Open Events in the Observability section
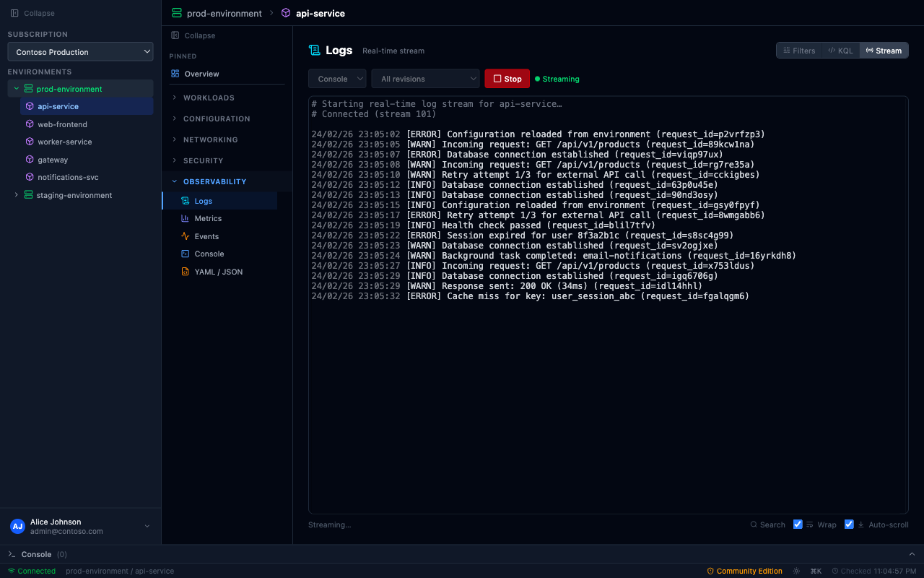This screenshot has width=924, height=578. (186, 236)
